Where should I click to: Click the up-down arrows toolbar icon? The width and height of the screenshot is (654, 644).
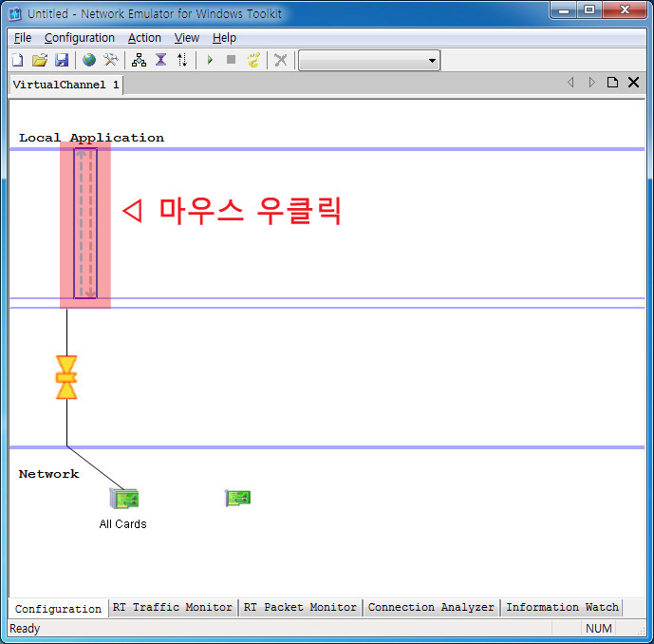coord(182,60)
